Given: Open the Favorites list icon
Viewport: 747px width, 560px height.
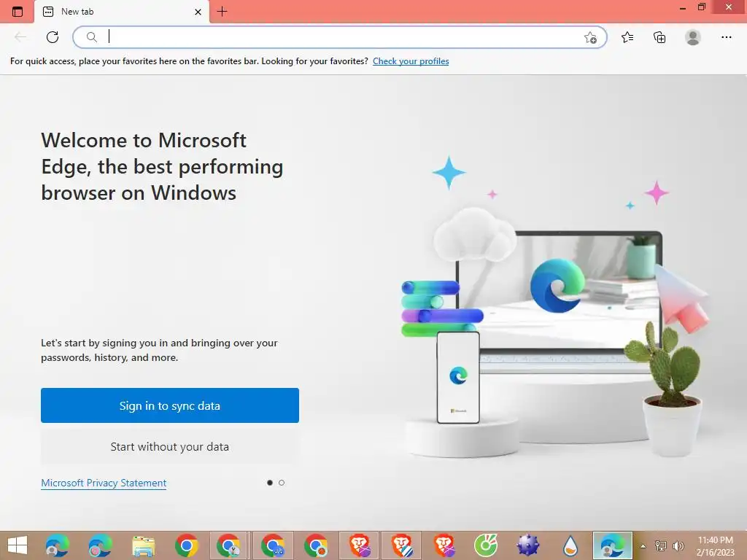Looking at the screenshot, I should pyautogui.click(x=627, y=37).
